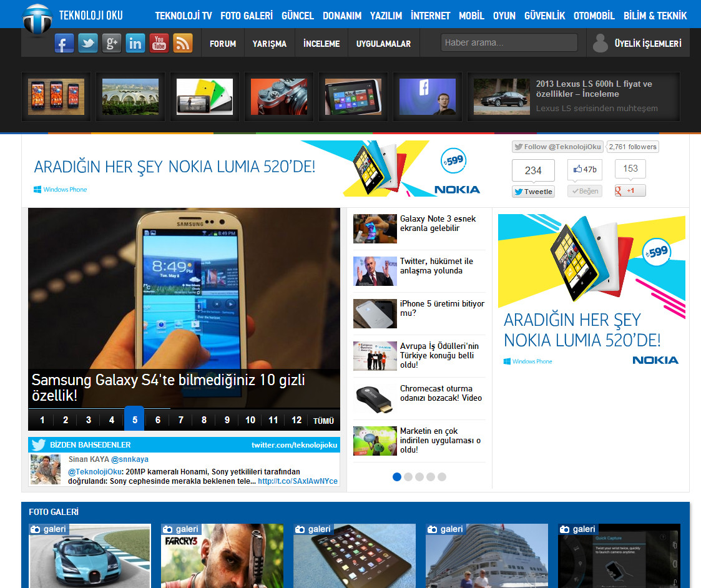Go to the Forum section
Screen dimensions: 701x588
pyautogui.click(x=223, y=43)
